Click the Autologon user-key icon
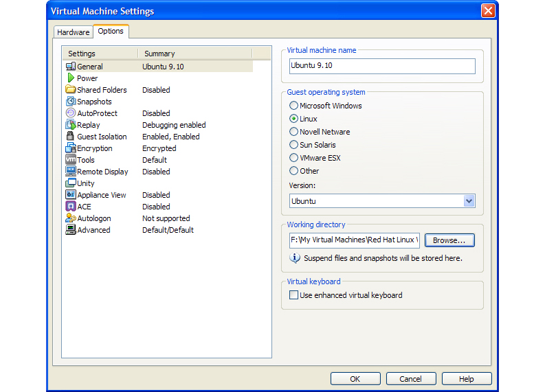The height and width of the screenshot is (392, 545). tap(71, 218)
